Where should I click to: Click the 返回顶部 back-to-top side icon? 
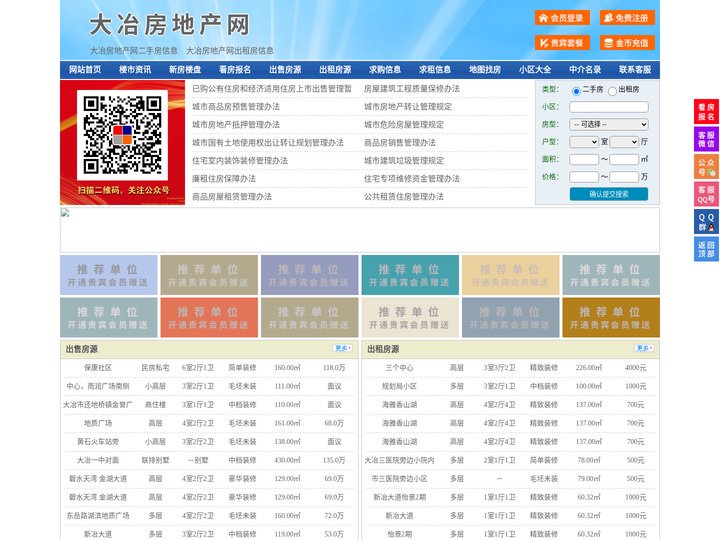coord(706,249)
